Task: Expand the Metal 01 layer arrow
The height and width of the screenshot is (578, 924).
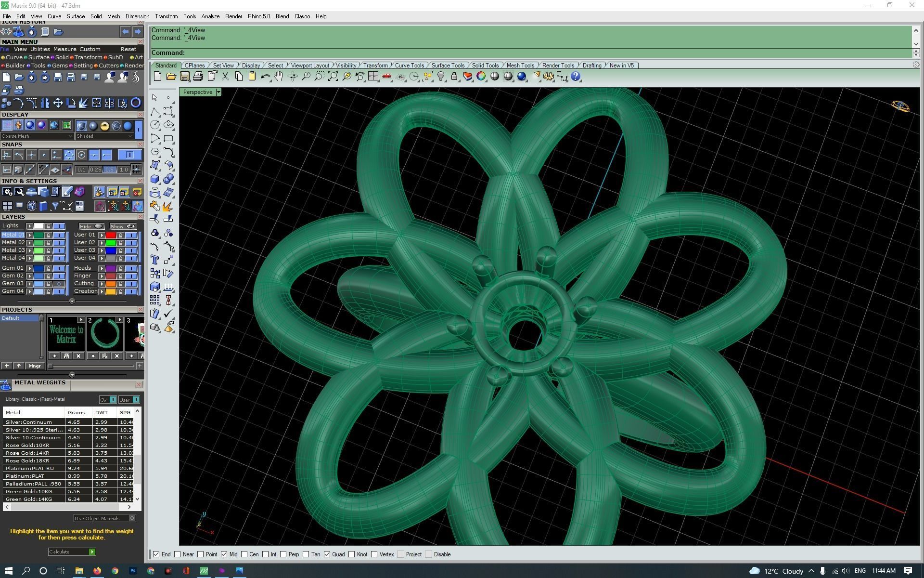Action: pos(29,235)
